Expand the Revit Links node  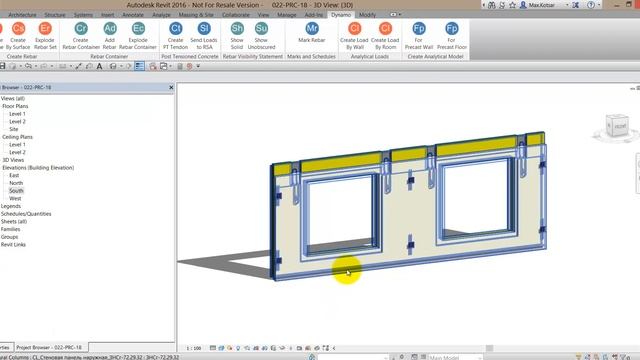pyautogui.click(x=13, y=245)
